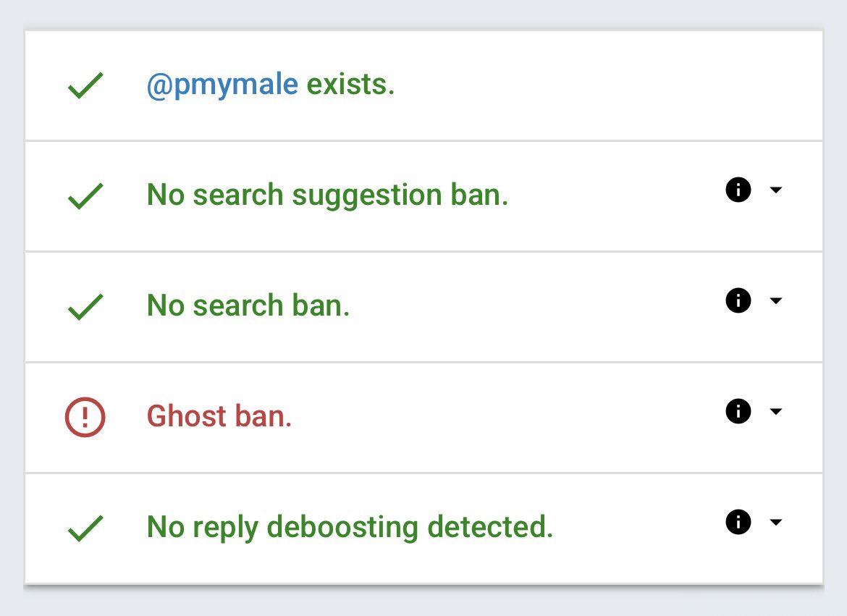Expand the No search ban dropdown arrow
The width and height of the screenshot is (847, 616).
click(775, 300)
